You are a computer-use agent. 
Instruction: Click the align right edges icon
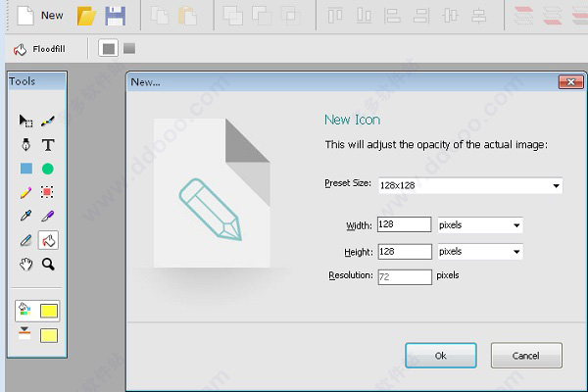(x=421, y=16)
